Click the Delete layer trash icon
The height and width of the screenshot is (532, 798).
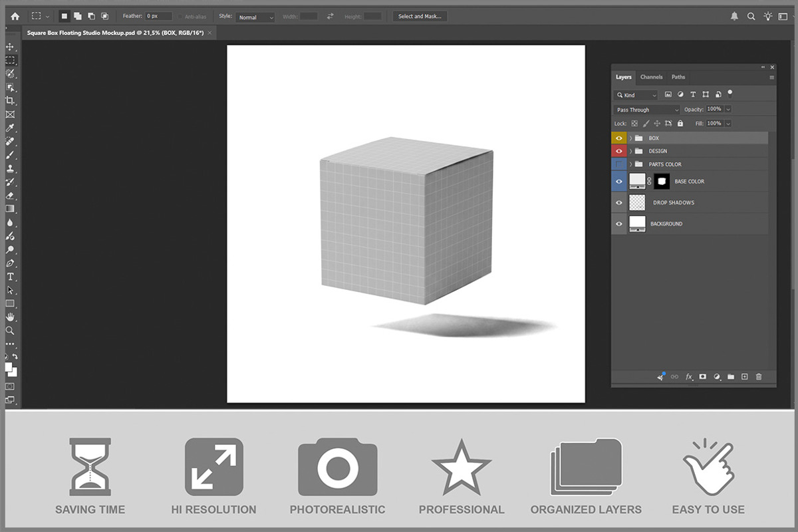coord(759,376)
